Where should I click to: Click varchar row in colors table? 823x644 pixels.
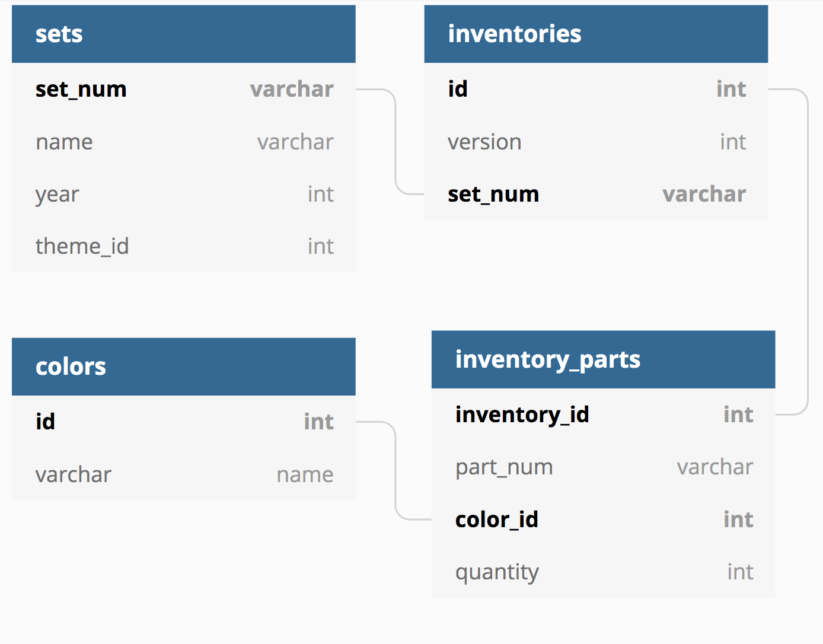click(184, 474)
